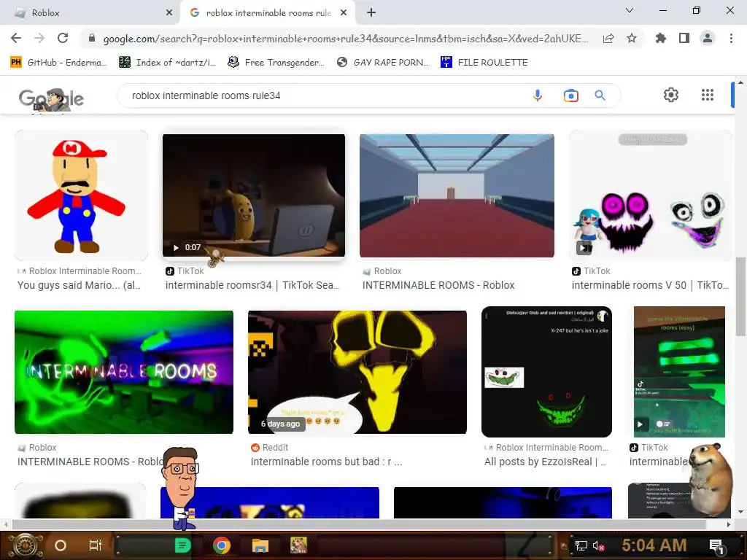Image resolution: width=747 pixels, height=560 pixels.
Task: Open the hamster box app on taskbar
Action: coord(298,545)
